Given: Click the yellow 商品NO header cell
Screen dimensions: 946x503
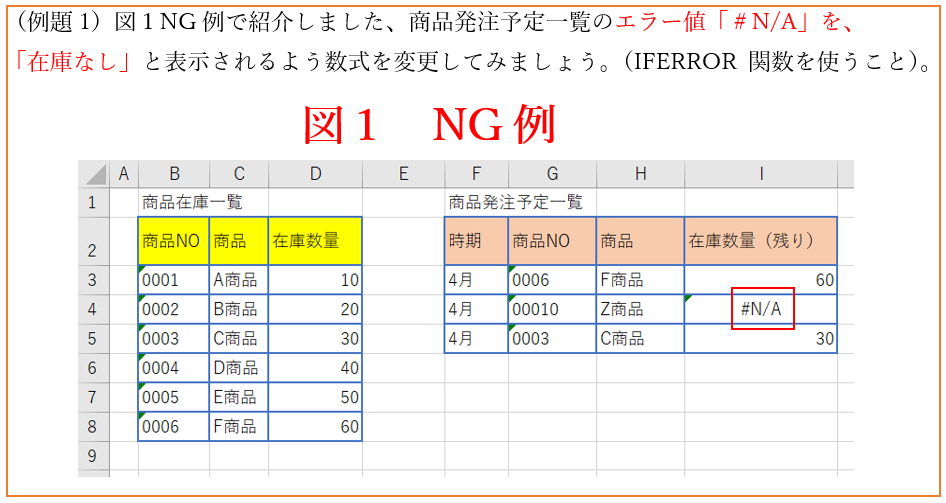Looking at the screenshot, I should [x=173, y=241].
